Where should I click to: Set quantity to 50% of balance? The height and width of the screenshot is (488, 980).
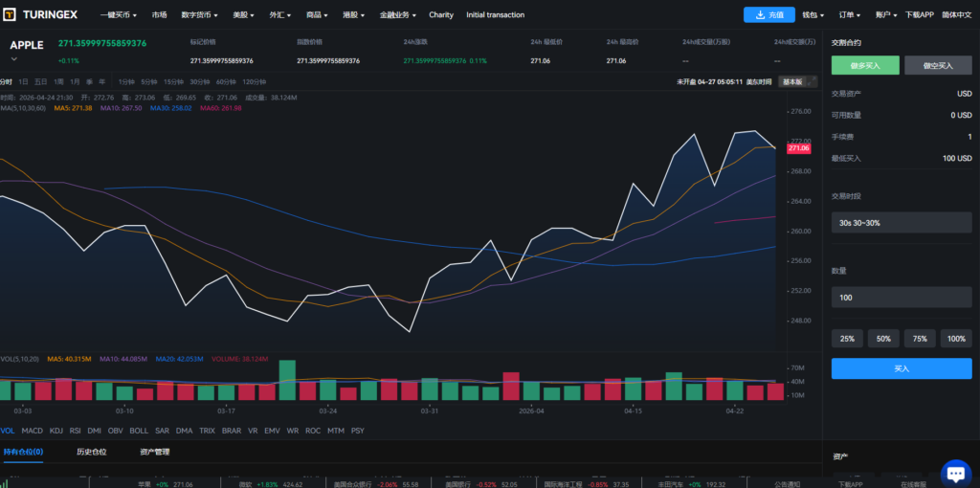tap(883, 339)
